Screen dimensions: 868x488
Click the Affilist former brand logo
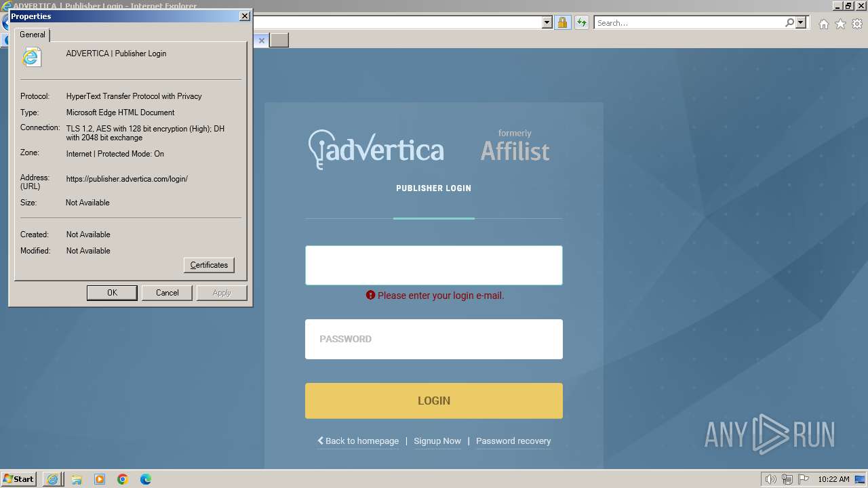[x=515, y=146]
